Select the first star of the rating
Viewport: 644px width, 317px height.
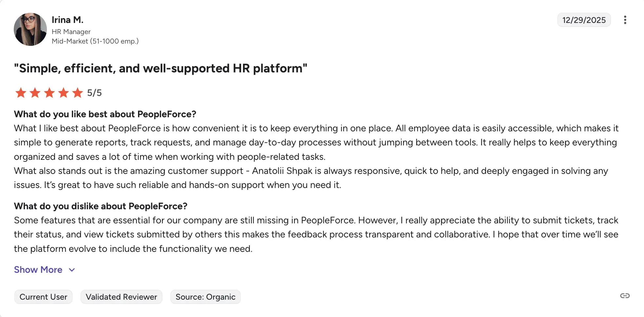[x=21, y=93]
